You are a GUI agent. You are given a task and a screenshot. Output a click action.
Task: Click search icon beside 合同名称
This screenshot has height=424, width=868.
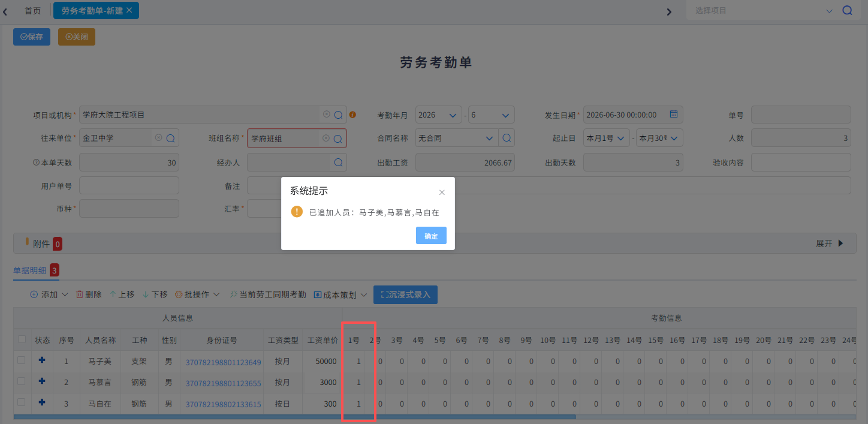(507, 138)
